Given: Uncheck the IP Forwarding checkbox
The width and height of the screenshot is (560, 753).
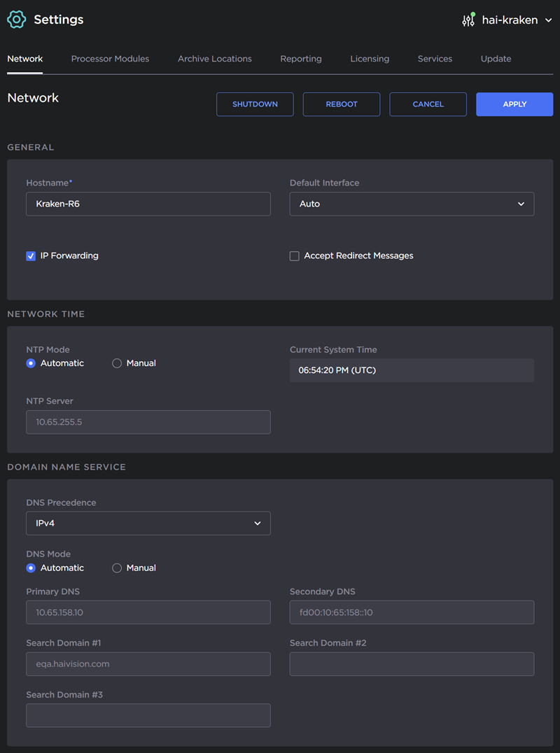Looking at the screenshot, I should point(31,256).
